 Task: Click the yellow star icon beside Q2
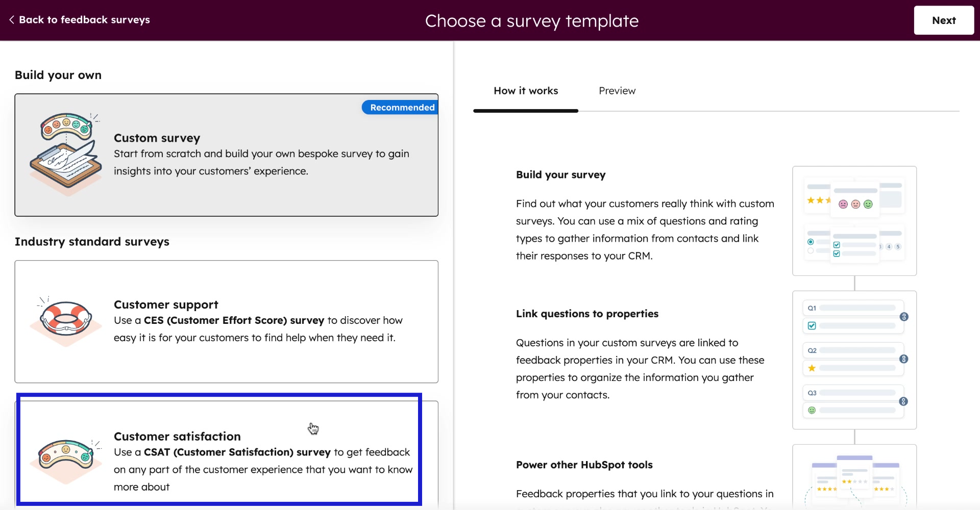point(812,368)
